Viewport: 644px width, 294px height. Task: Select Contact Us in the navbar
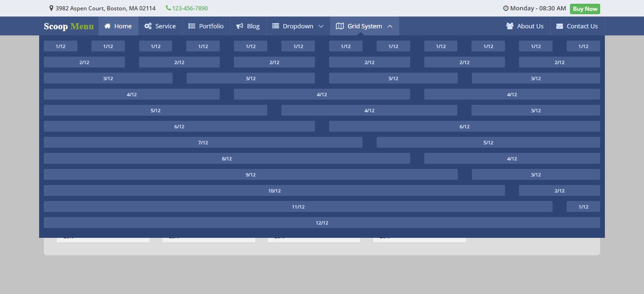tap(577, 26)
